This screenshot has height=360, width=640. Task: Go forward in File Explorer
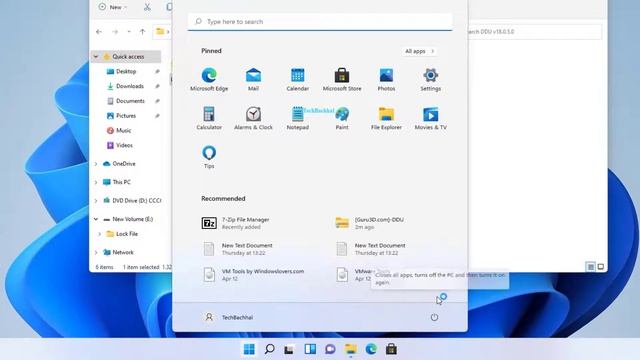pyautogui.click(x=115, y=31)
